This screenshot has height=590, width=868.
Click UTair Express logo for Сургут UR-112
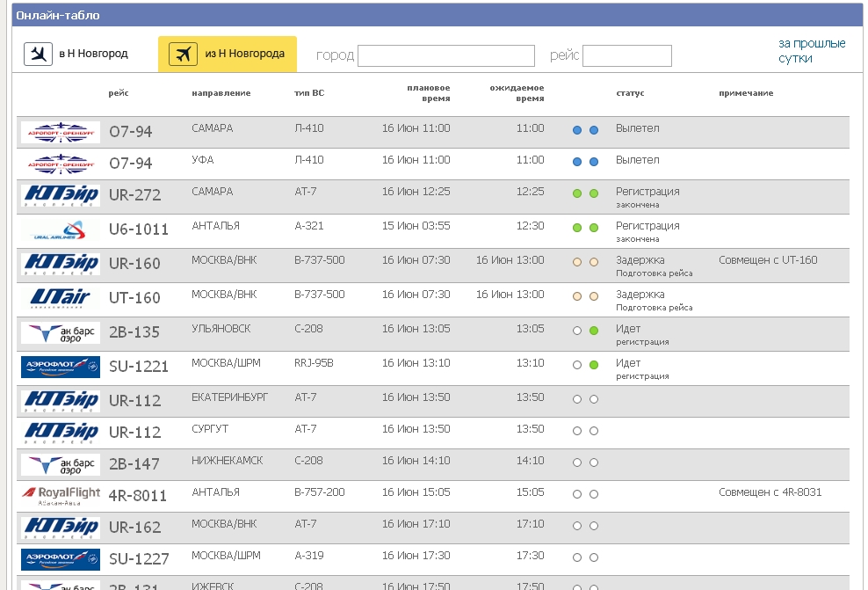pyautogui.click(x=61, y=433)
